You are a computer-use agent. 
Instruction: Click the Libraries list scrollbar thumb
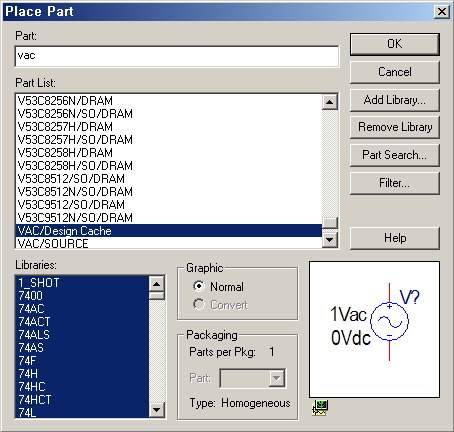point(156,296)
